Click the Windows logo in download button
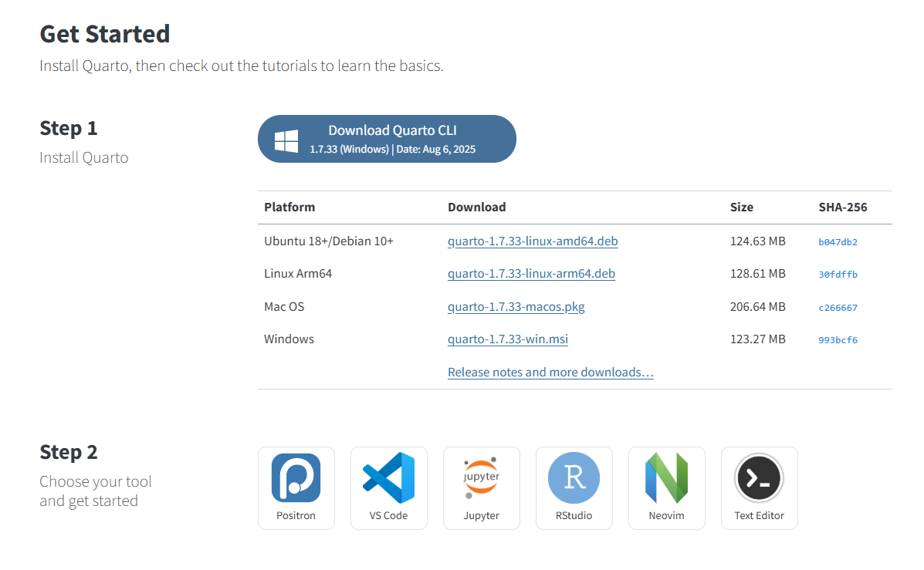Screen dimensions: 924x570 286,140
